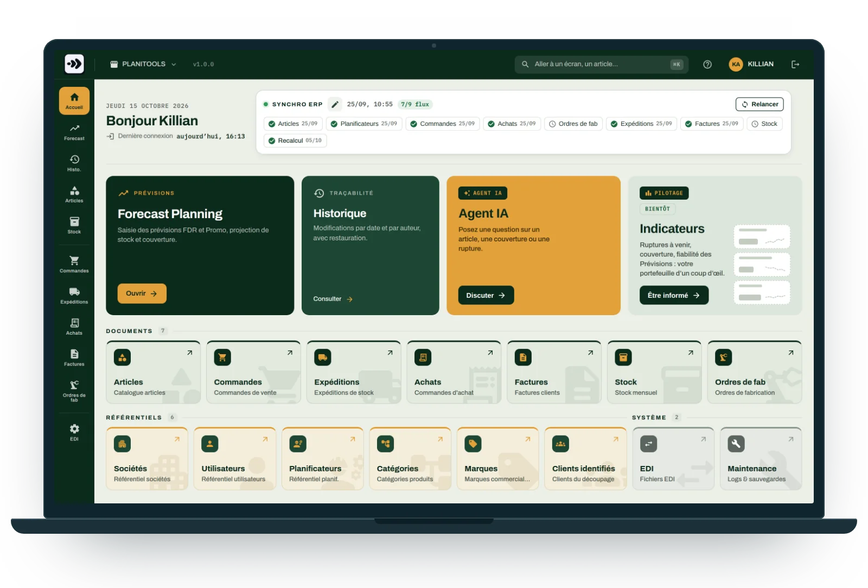
Task: Open Expéditions in the left sidebar
Action: click(74, 296)
